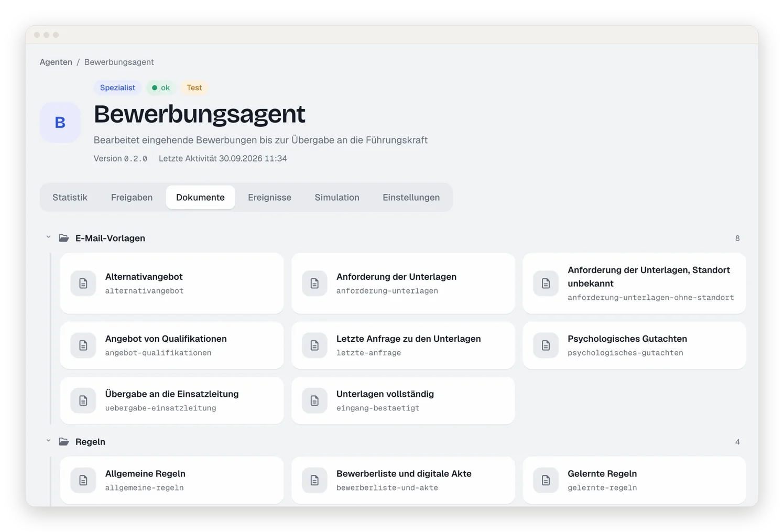The height and width of the screenshot is (532, 784).
Task: Open Übergabe an die Einsatzleitung title
Action: point(172,394)
